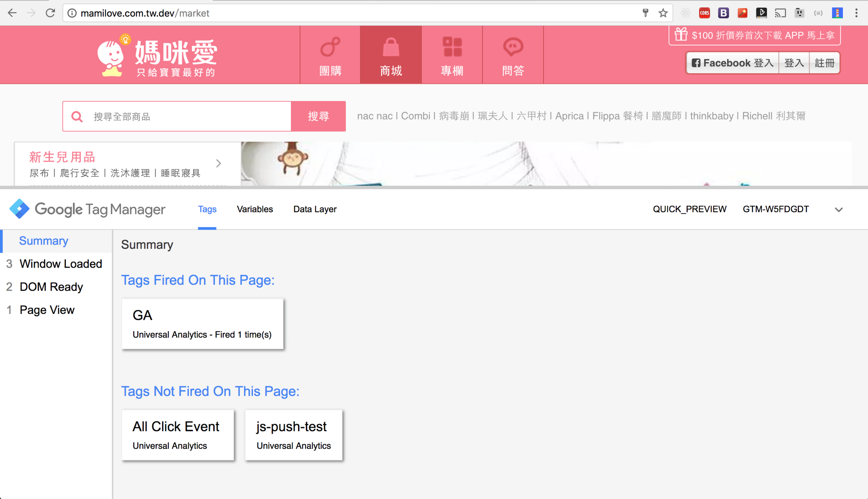The height and width of the screenshot is (499, 868).
Task: Select the DOM Ready event
Action: [51, 287]
